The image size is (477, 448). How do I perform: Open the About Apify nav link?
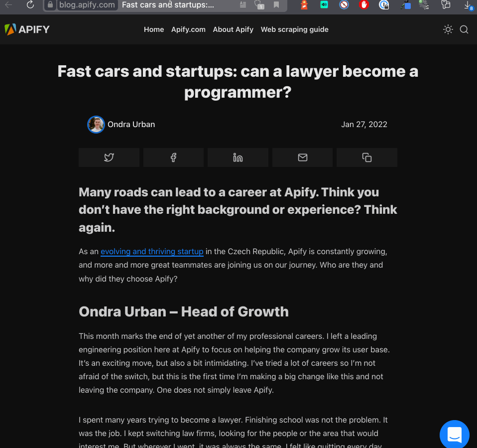(233, 29)
